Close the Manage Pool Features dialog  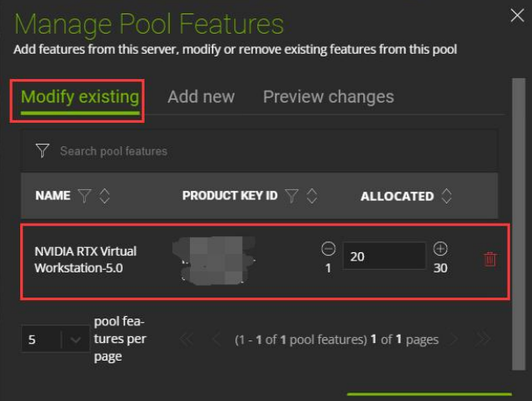[517, 14]
